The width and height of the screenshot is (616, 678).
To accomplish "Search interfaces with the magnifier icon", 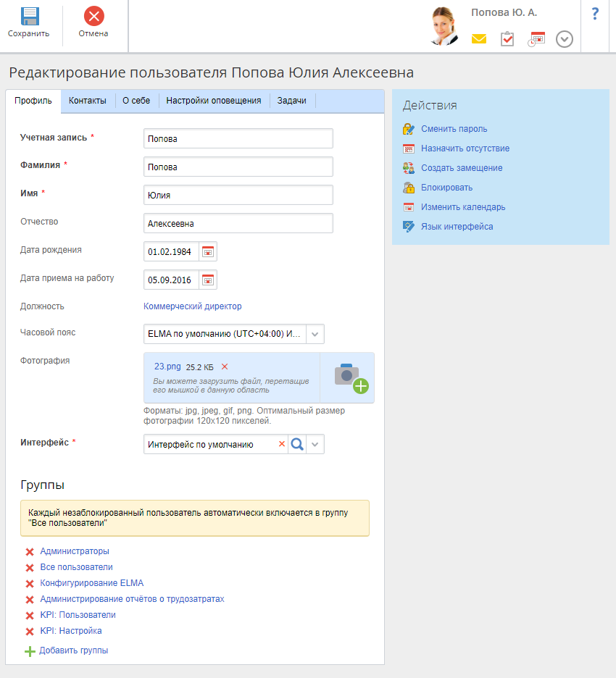I will [x=297, y=444].
